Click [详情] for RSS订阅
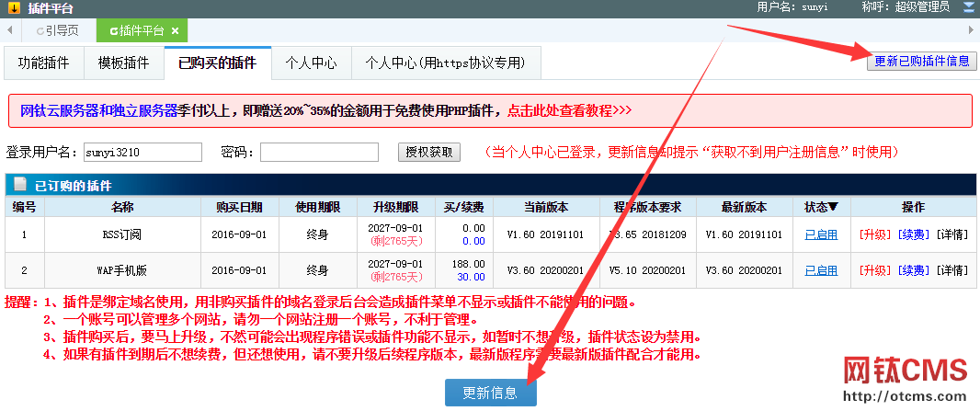980x411 pixels. 952,234
